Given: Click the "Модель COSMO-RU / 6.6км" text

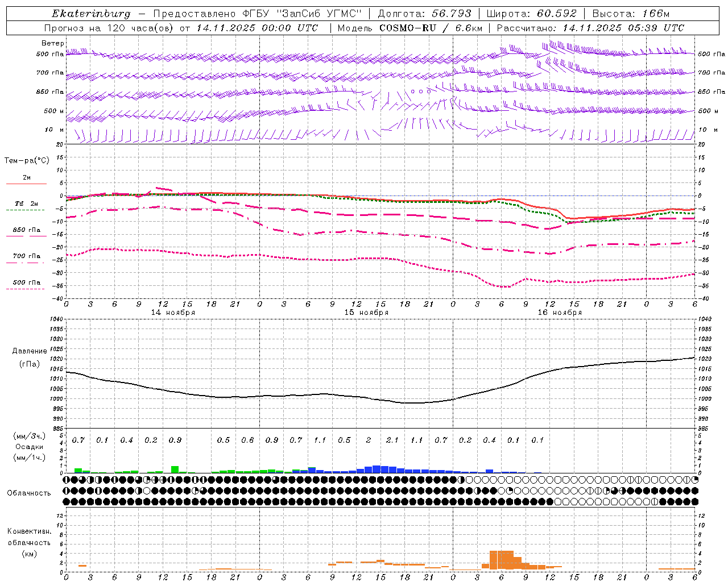Looking at the screenshot, I should coord(409,28).
